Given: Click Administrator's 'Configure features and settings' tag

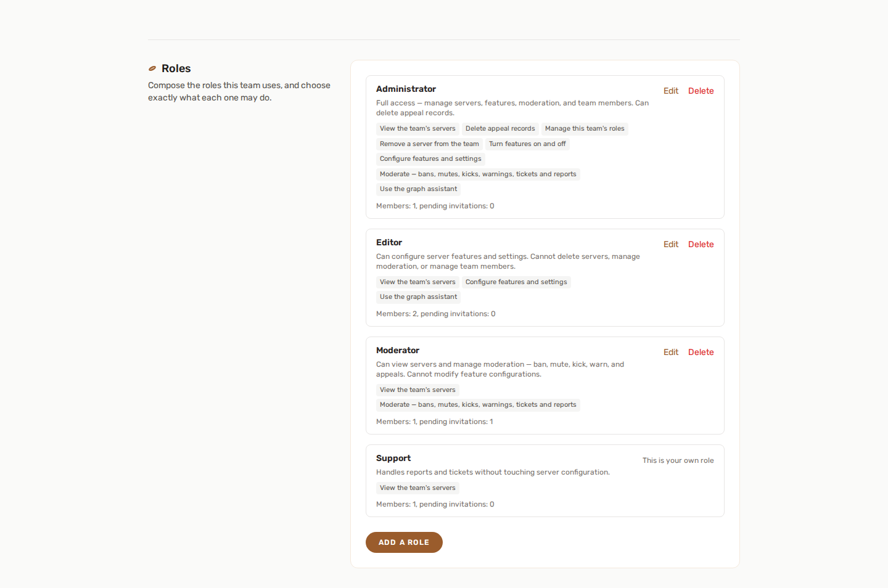Looking at the screenshot, I should pyautogui.click(x=430, y=159).
